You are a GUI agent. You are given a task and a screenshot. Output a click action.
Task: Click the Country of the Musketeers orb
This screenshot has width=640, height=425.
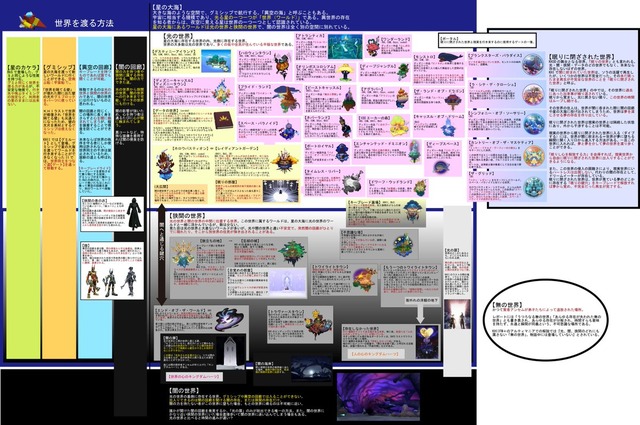534,156
